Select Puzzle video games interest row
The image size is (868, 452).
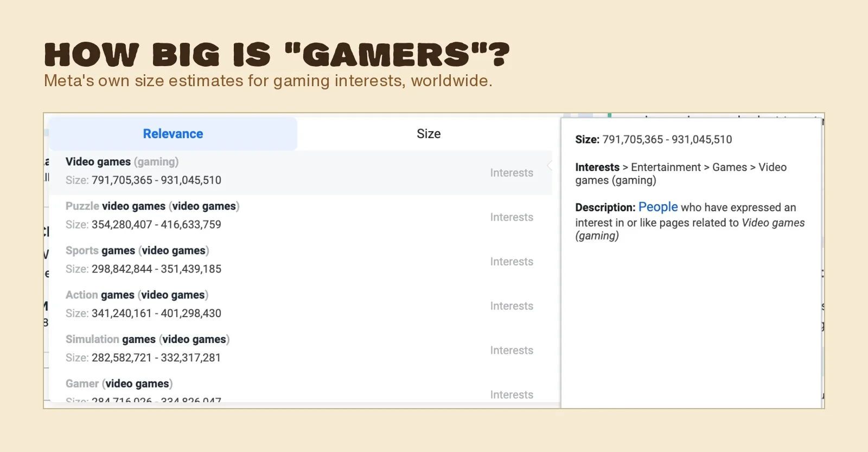[301, 217]
